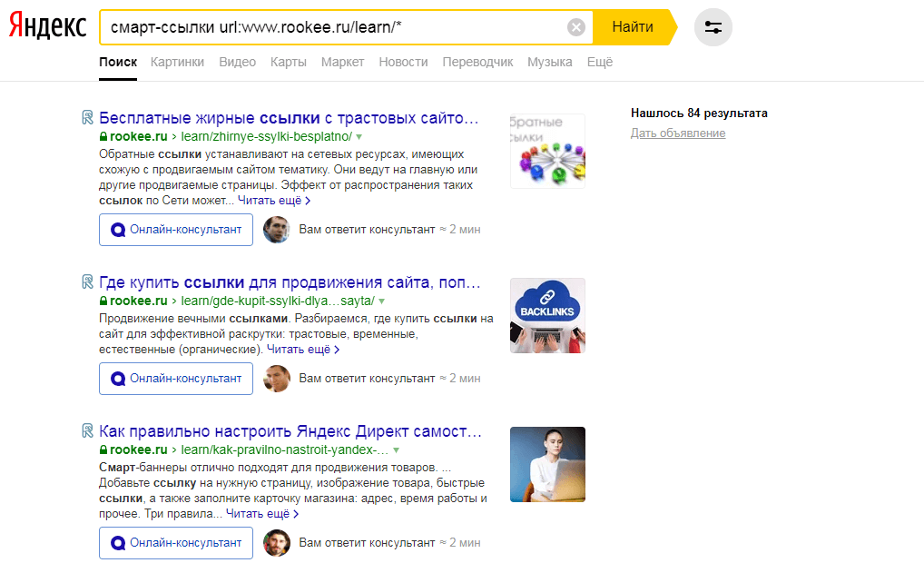The height and width of the screenshot is (563, 924).
Task: Click green lock icon in third result URL
Action: point(103,450)
